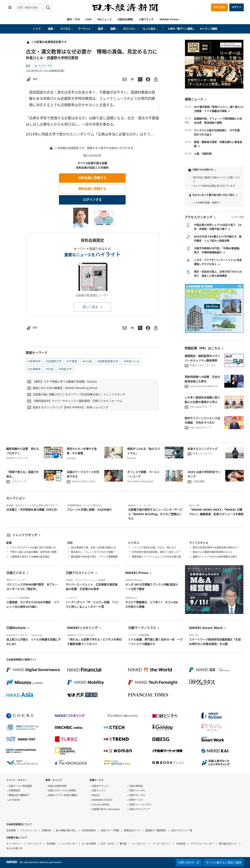Select the #トランプ関税 topic tab
The height and width of the screenshot is (868, 250).
pos(209,29)
